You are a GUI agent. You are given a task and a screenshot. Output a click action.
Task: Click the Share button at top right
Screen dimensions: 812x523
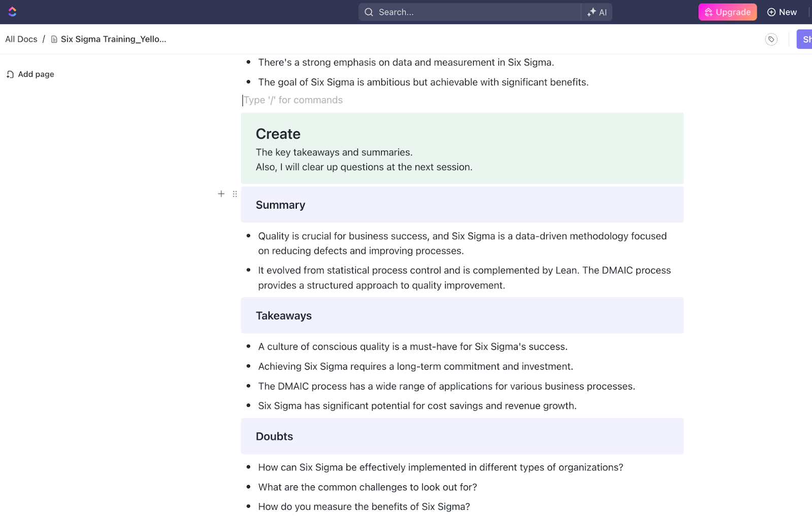(807, 39)
